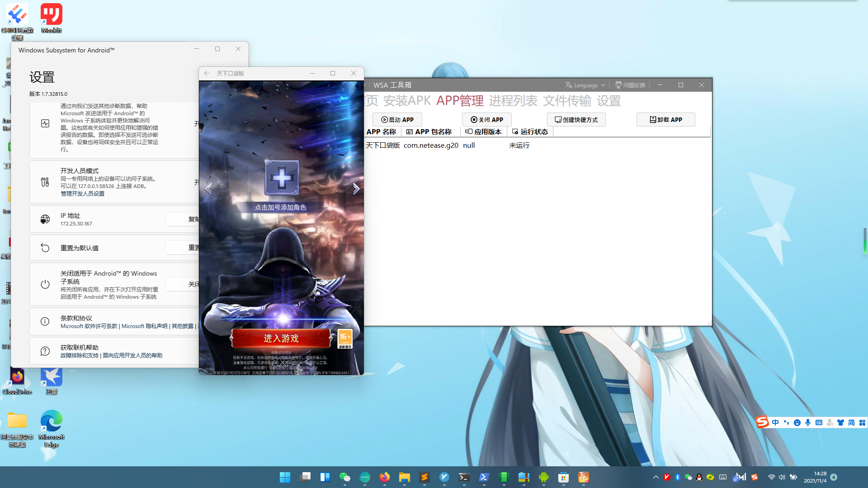Switch to the 设置 tab in WSA 工具箱

click(609, 101)
